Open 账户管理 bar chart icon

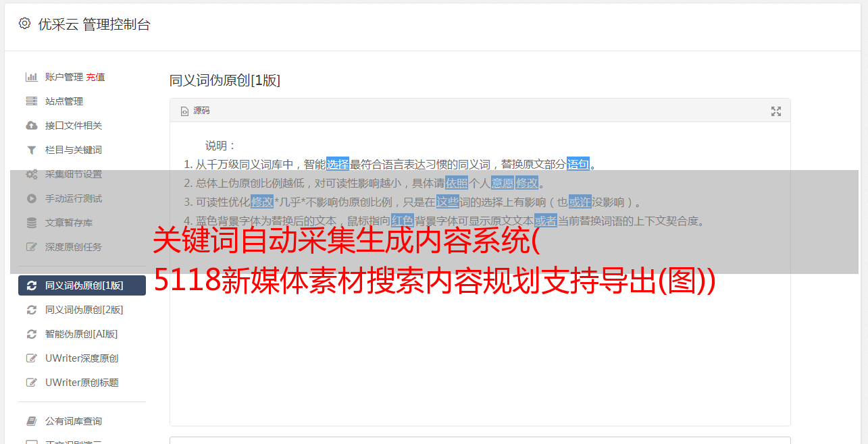(x=31, y=77)
